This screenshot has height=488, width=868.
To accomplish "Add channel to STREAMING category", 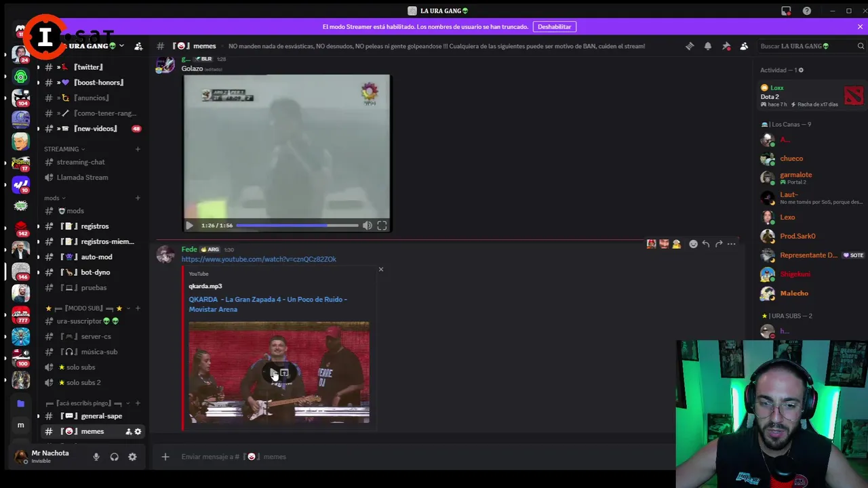I will (138, 149).
